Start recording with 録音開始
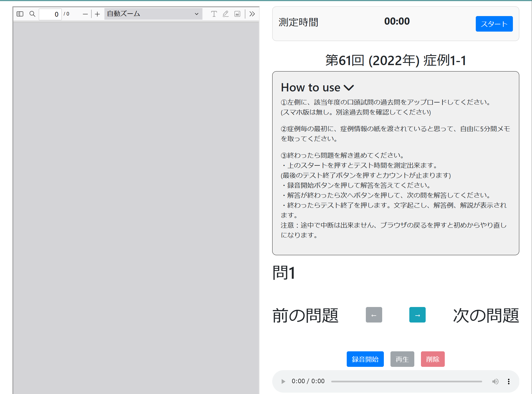The width and height of the screenshot is (532, 394). coord(365,359)
